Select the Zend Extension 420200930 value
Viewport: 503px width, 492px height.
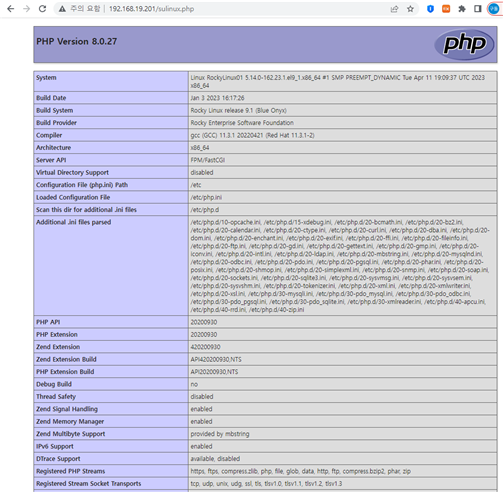[x=205, y=347]
